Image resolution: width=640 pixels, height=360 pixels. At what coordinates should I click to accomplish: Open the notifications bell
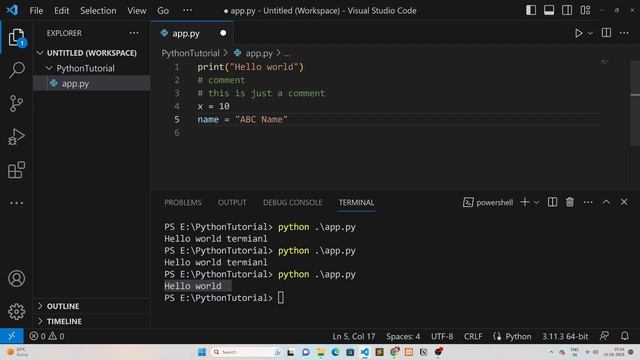(624, 336)
